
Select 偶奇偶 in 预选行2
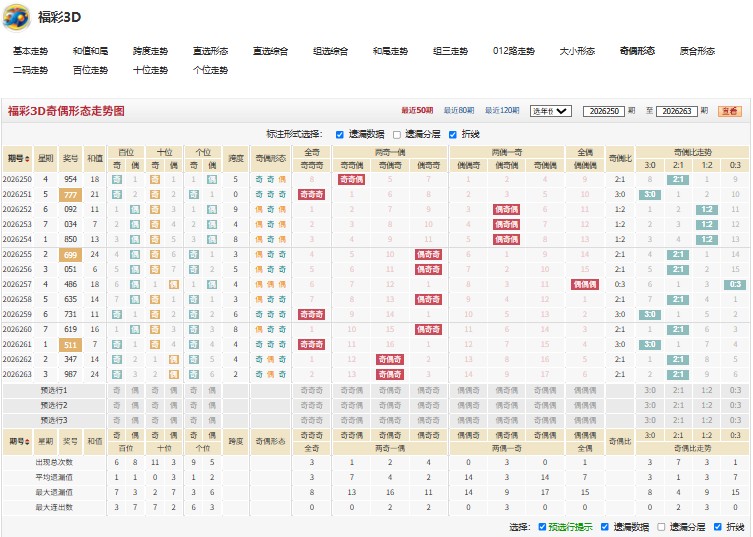pyautogui.click(x=507, y=405)
